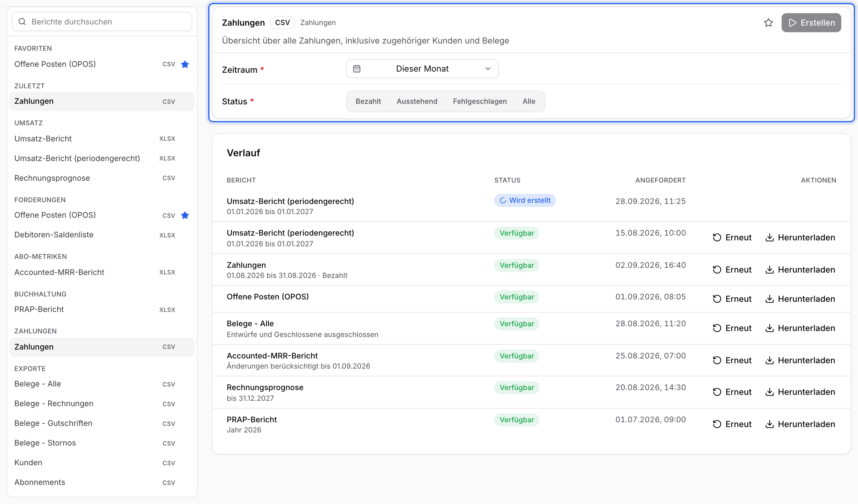
Task: Click the calendar icon in Zeitraum field
Action: (357, 69)
